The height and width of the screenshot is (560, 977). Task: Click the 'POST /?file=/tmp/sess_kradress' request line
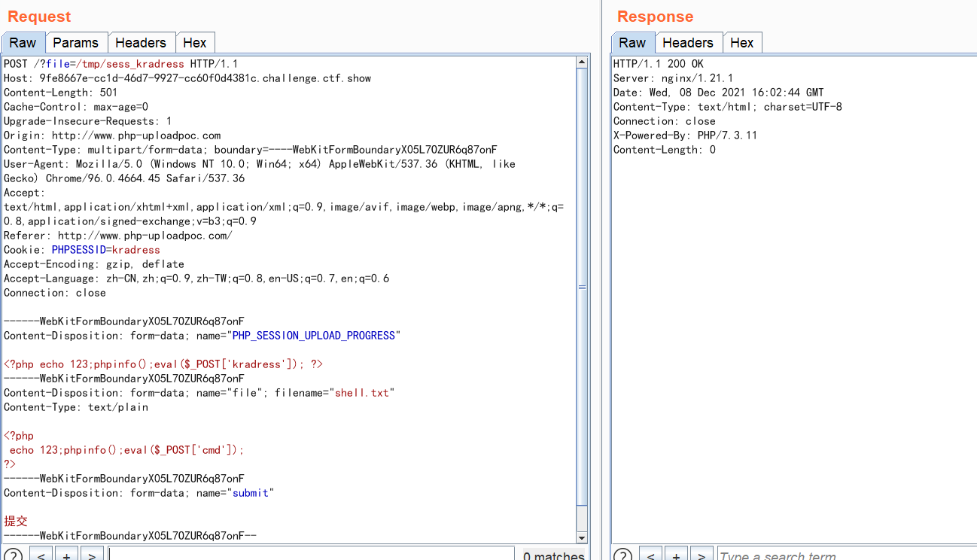point(120,64)
